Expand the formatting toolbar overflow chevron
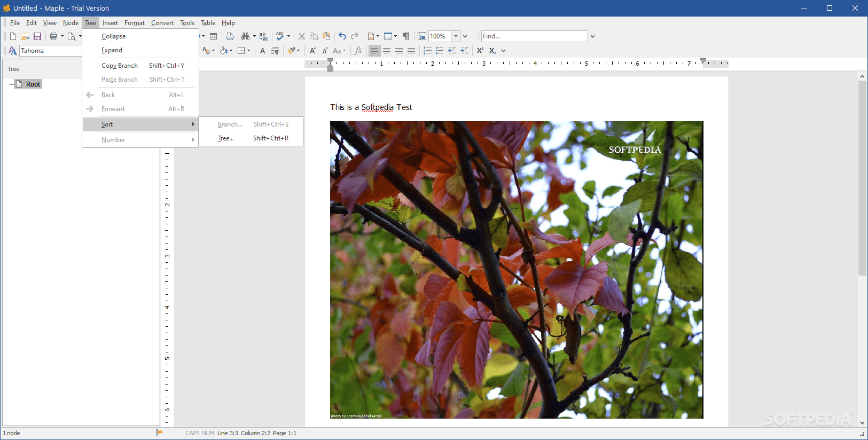 503,51
